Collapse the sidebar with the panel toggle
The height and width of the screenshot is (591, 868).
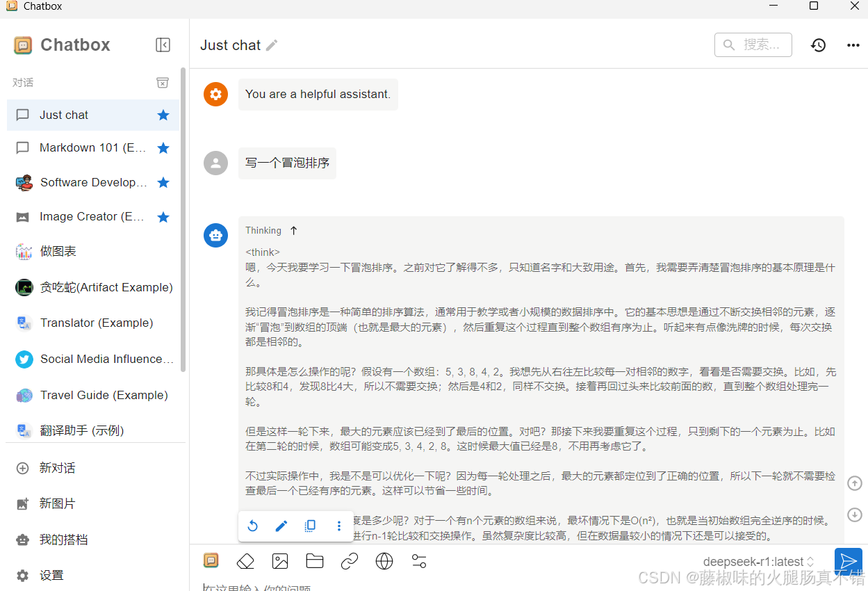(x=163, y=44)
